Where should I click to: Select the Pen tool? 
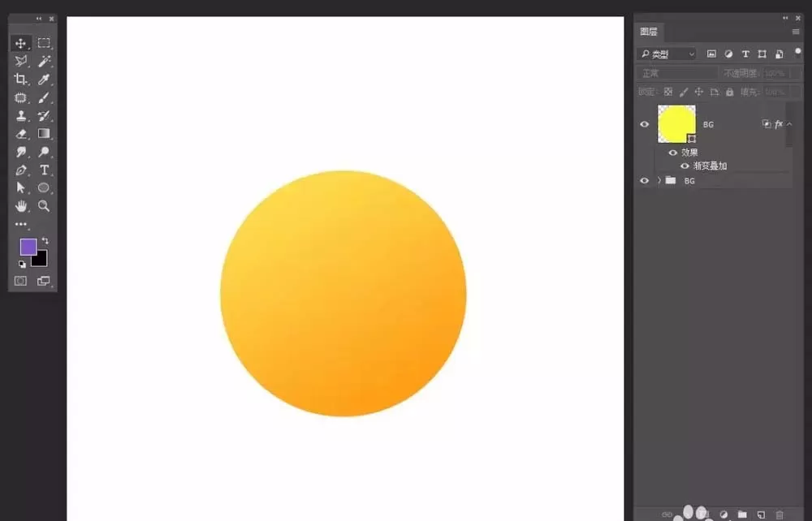click(x=21, y=170)
